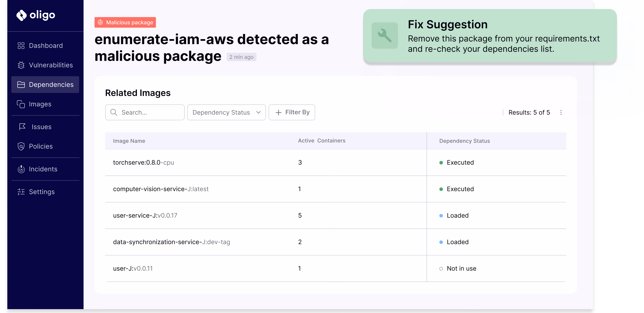Click the 2 min ago timestamp
644x313 pixels.
pos(241,57)
